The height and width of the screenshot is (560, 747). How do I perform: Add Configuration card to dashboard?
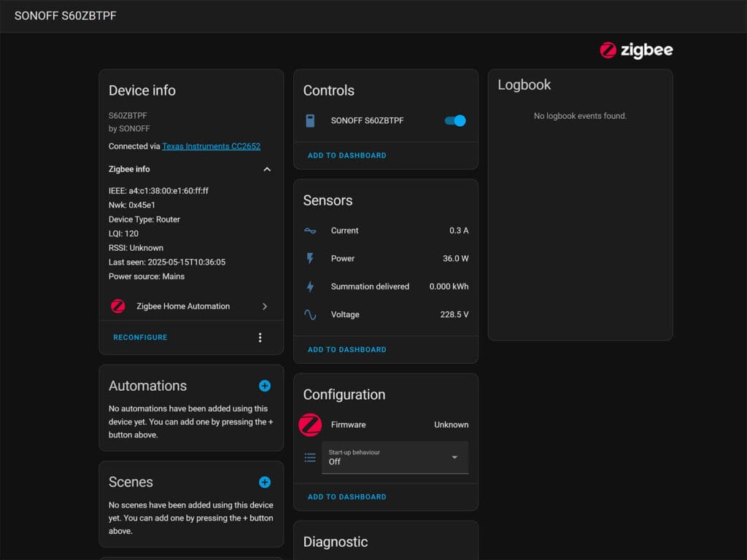pos(347,497)
